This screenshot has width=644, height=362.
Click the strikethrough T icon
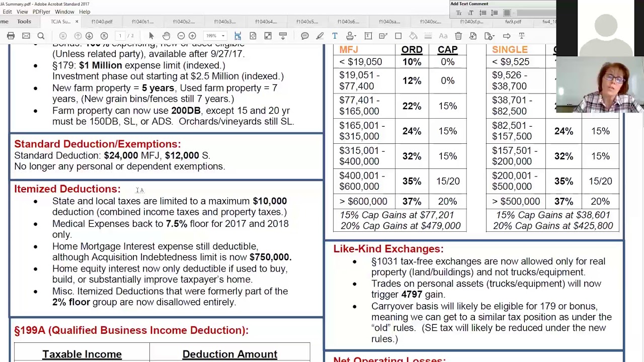tap(522, 36)
